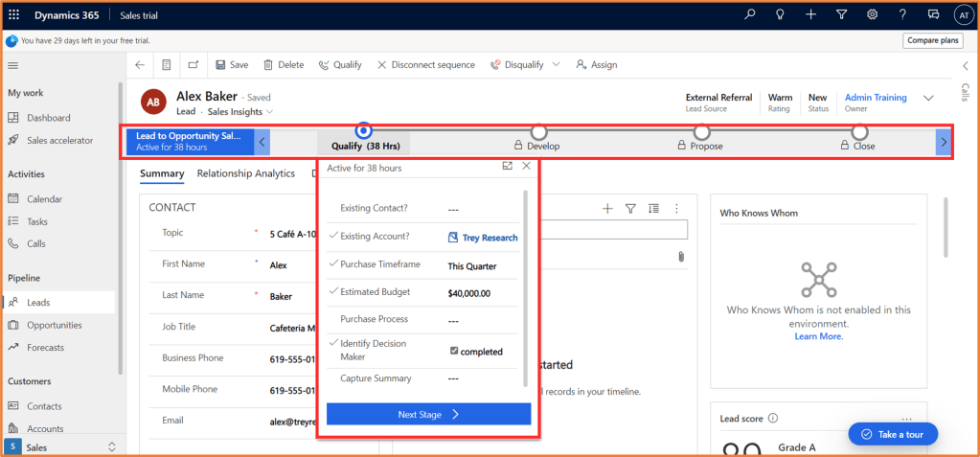Select the Qualify stage circle

363,131
